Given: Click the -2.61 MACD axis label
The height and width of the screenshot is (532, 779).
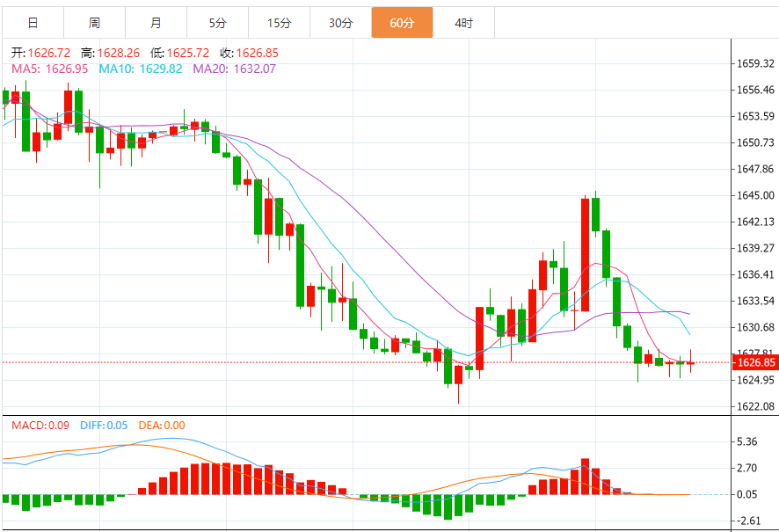Looking at the screenshot, I should point(749,521).
